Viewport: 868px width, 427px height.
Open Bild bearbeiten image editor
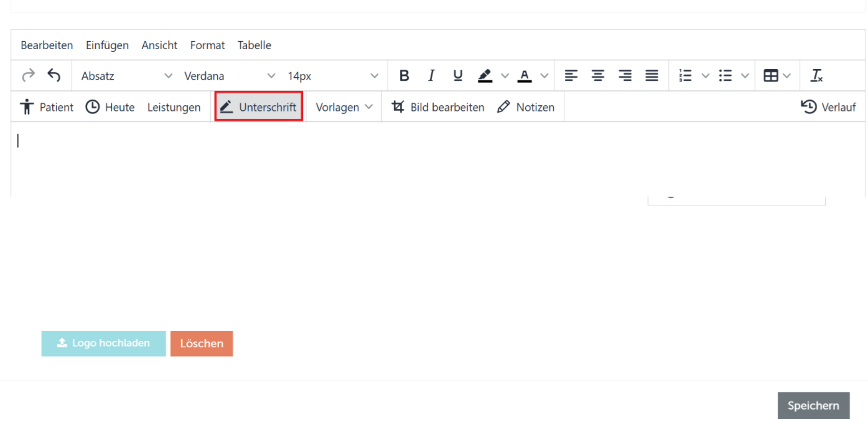tap(438, 107)
